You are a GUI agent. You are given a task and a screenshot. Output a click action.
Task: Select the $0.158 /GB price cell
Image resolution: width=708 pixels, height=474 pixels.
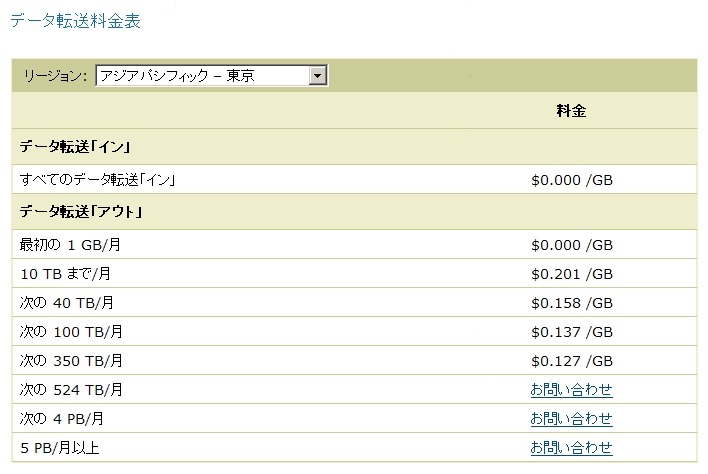pyautogui.click(x=570, y=302)
